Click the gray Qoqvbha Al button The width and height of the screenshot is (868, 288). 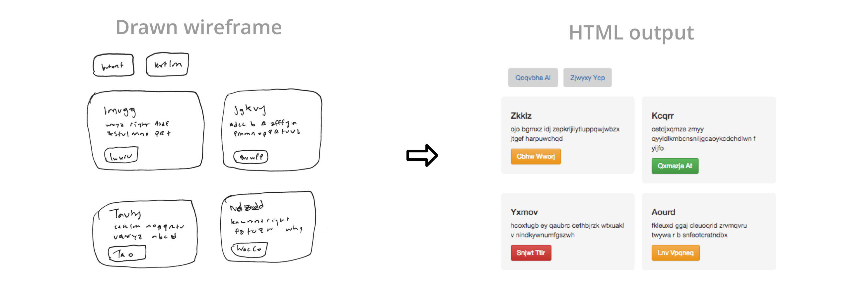click(x=533, y=78)
